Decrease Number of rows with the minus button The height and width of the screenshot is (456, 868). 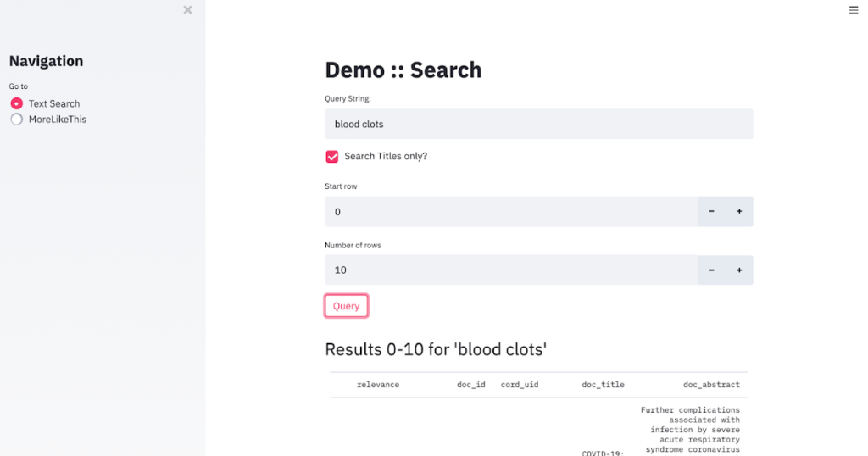click(711, 270)
